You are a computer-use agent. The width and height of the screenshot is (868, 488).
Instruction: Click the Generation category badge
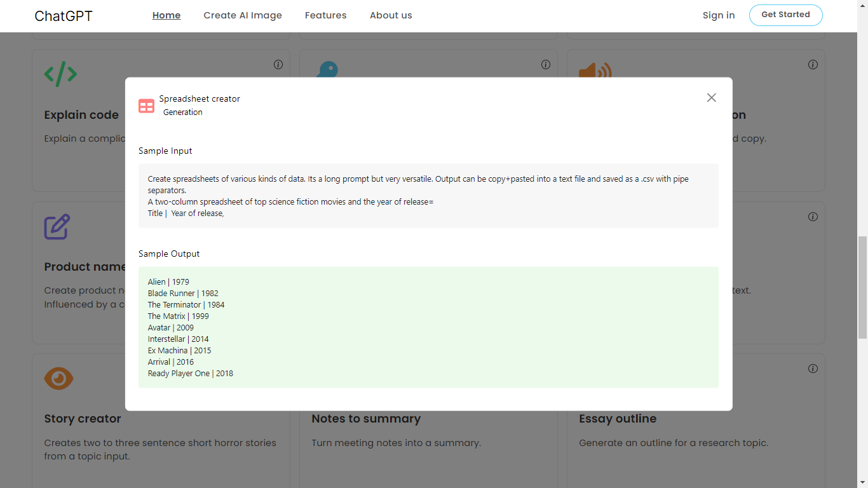point(182,112)
